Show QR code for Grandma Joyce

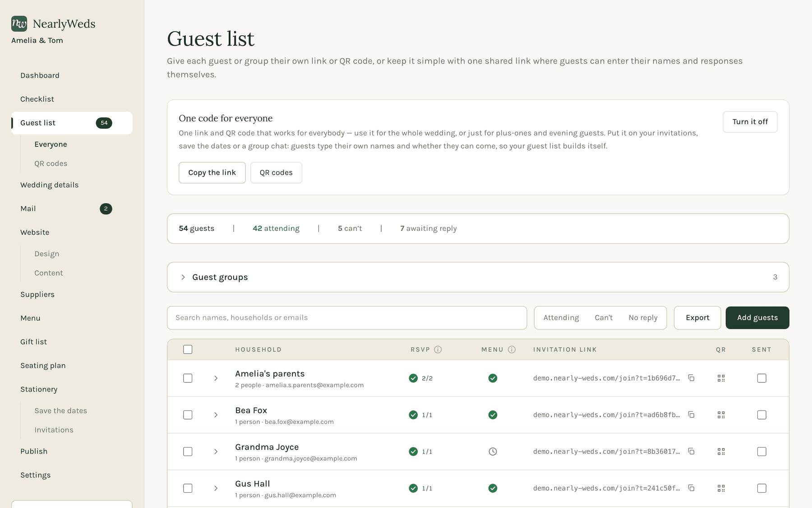[x=721, y=451]
